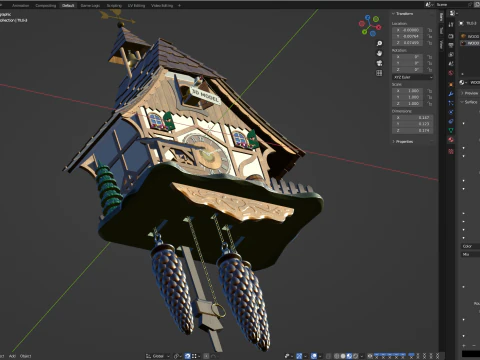Open the Output properties tab

(451, 45)
